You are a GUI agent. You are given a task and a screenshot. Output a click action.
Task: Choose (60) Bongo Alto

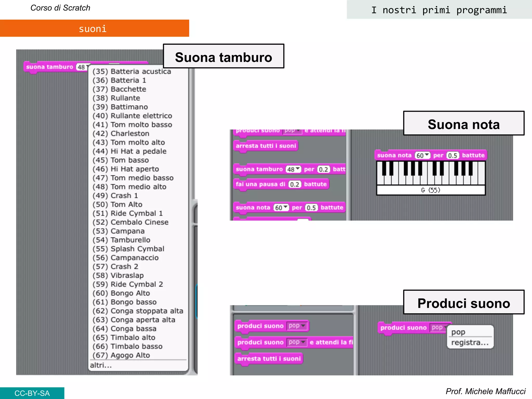121,293
